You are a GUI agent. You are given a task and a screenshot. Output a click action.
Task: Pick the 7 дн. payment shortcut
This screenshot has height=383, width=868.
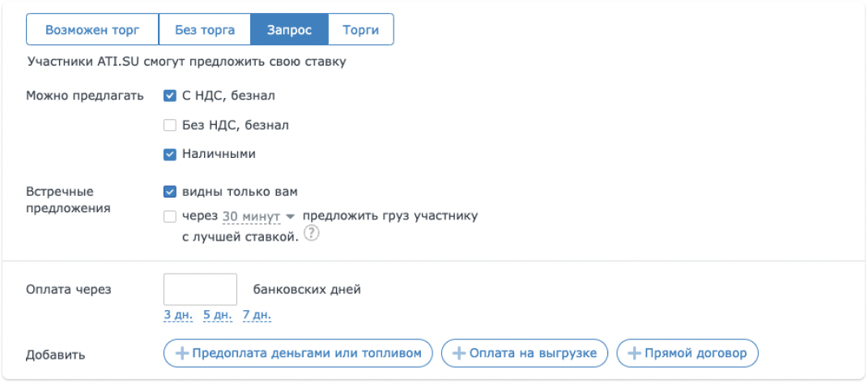pos(257,314)
